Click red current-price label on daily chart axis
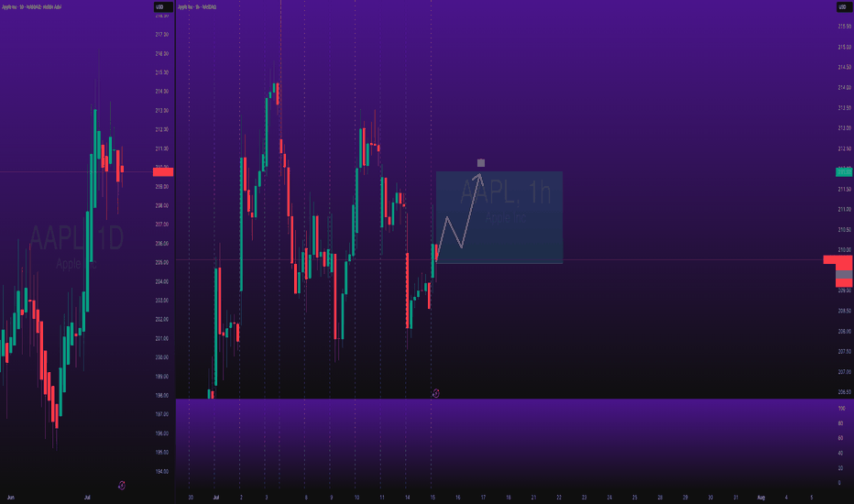 (163, 172)
